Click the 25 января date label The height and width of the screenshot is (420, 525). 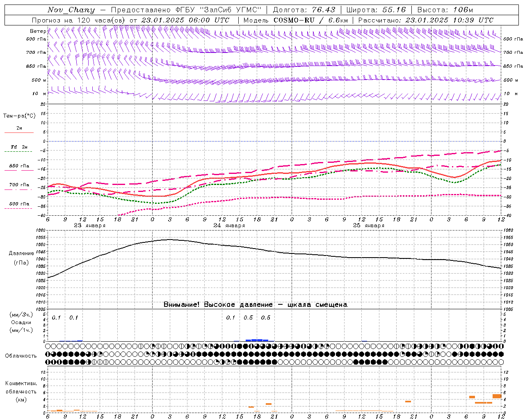(368, 226)
